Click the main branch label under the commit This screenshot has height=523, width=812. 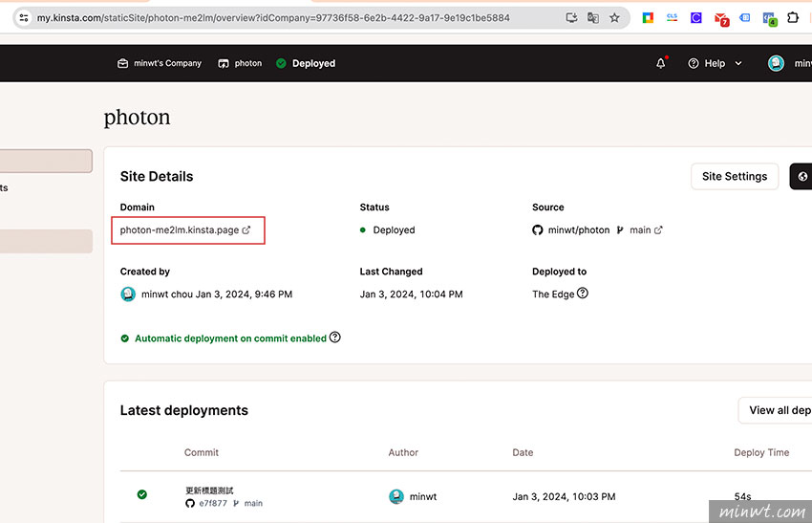click(x=253, y=503)
